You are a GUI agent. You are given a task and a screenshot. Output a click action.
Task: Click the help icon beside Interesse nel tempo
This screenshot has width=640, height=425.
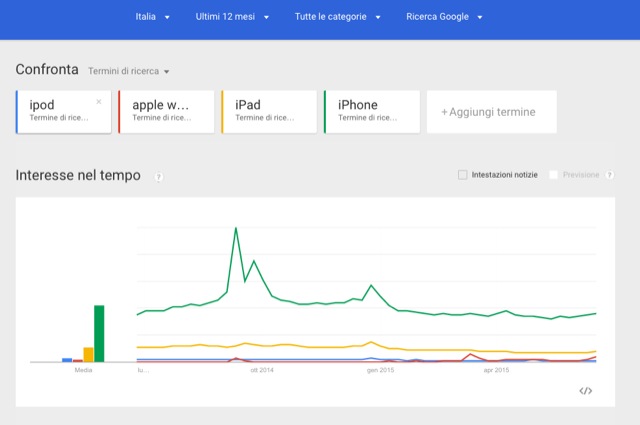click(159, 177)
